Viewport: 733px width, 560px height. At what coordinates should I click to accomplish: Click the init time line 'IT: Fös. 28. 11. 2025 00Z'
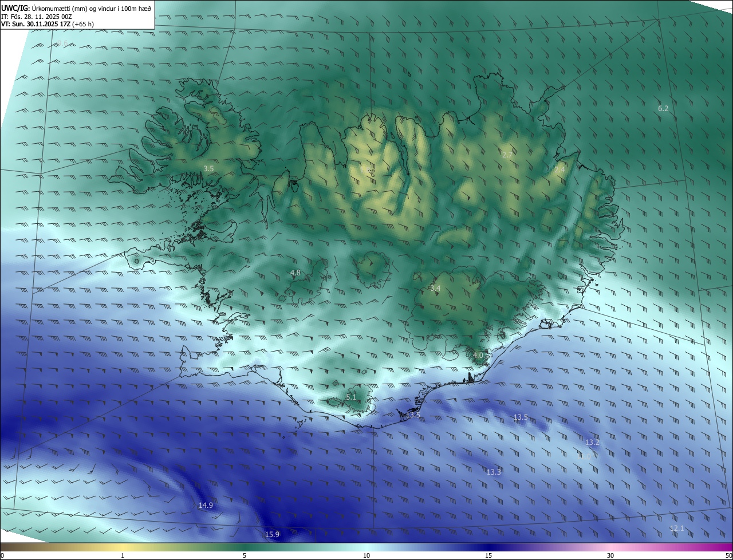click(x=37, y=16)
